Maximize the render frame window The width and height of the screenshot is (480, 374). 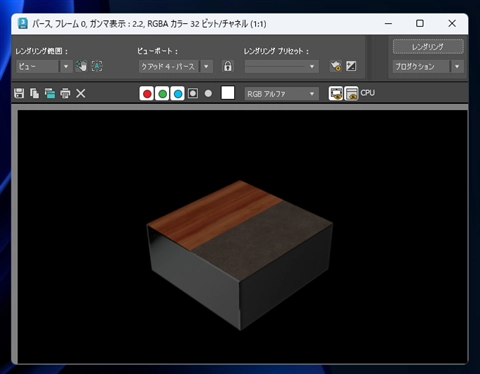[x=420, y=23]
